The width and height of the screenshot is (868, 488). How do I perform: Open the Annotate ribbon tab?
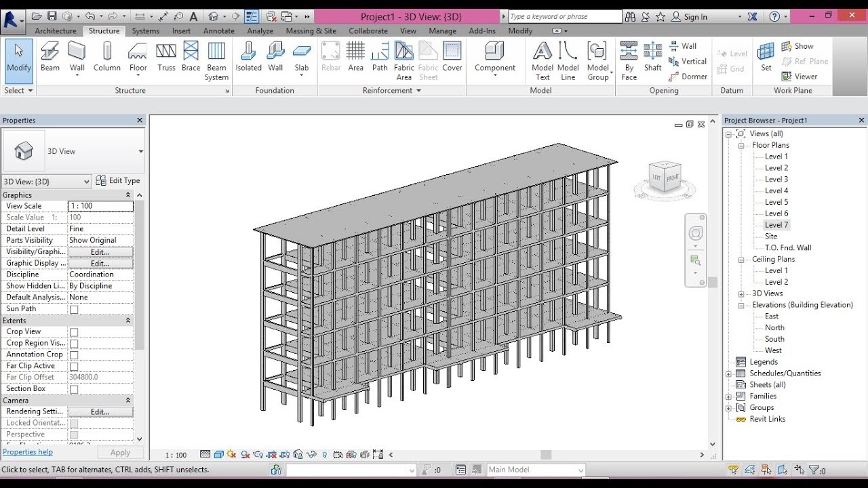(219, 30)
